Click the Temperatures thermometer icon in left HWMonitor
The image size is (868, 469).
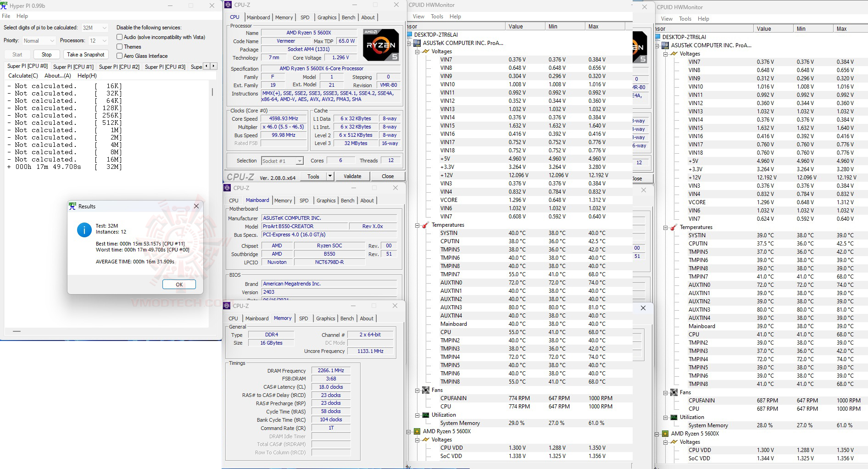[x=426, y=225]
